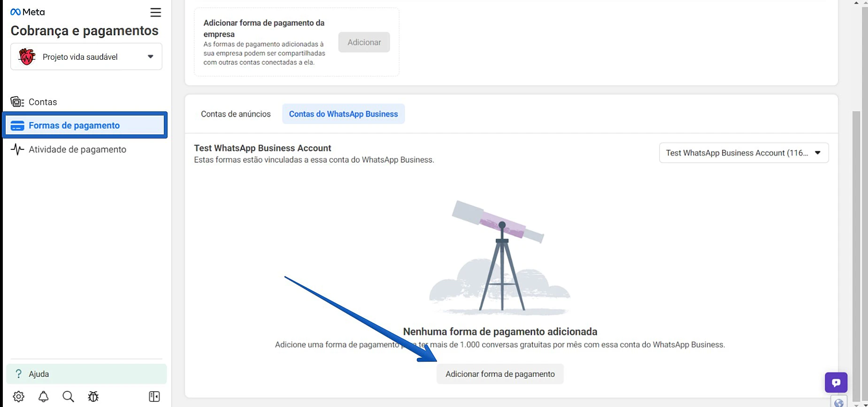The width and height of the screenshot is (868, 407).
Task: Click the telescope illustration
Action: click(x=500, y=258)
